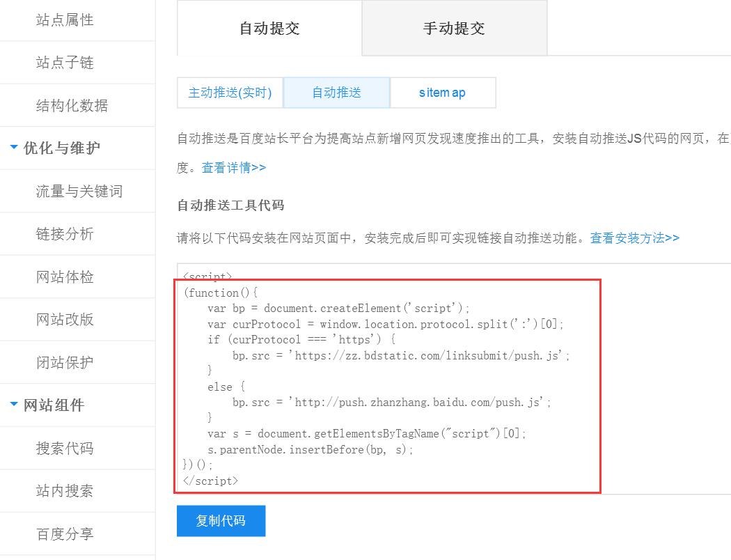Click the 网站组件 section heading
Image resolution: width=731 pixels, height=560 pixels.
point(54,405)
